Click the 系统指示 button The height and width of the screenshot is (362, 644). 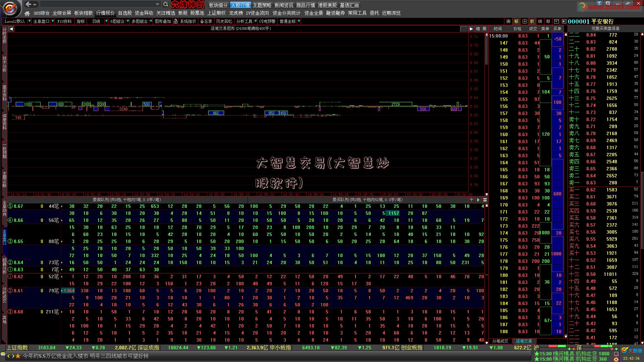[188, 21]
